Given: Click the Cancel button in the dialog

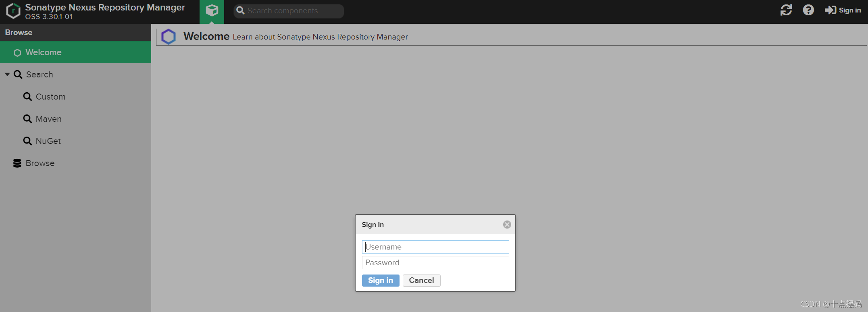Looking at the screenshot, I should tap(422, 281).
